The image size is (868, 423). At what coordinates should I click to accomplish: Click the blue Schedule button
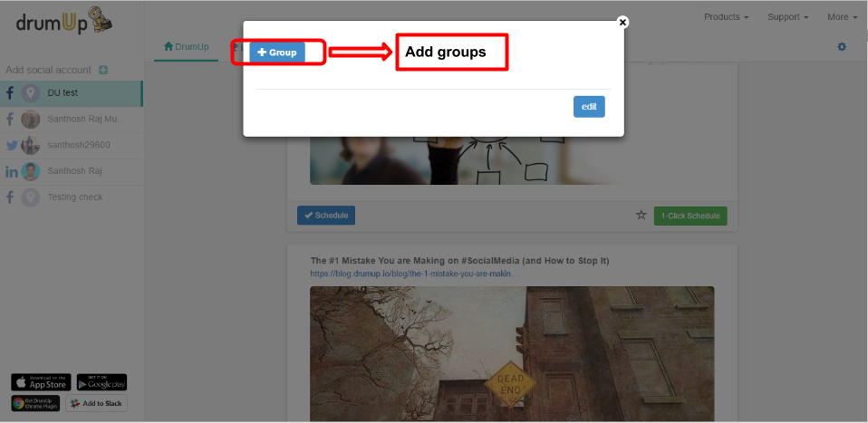tap(326, 216)
